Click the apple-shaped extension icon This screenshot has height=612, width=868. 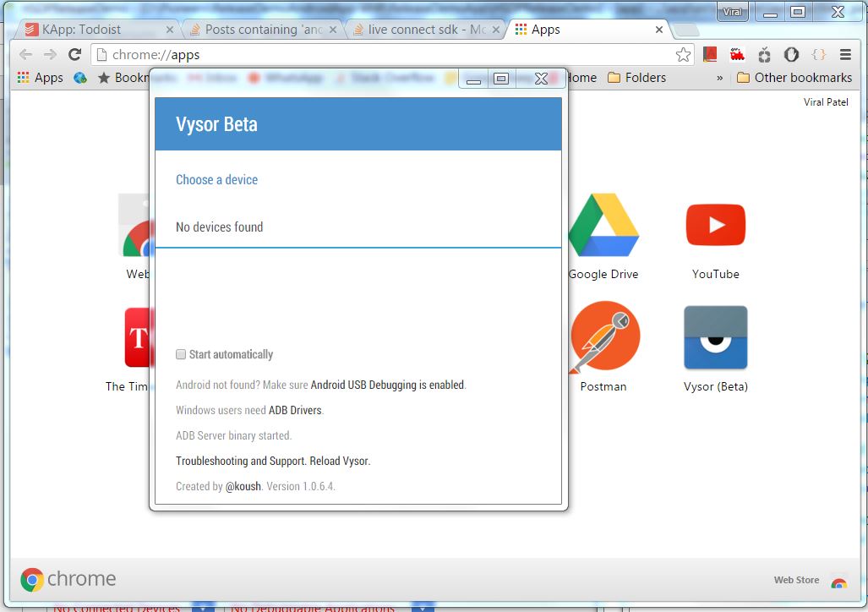765,54
